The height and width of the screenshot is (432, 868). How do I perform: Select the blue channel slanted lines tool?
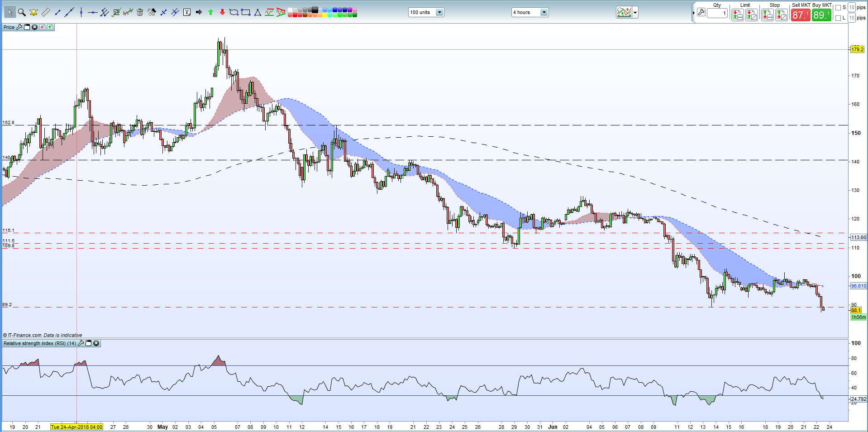(175, 12)
